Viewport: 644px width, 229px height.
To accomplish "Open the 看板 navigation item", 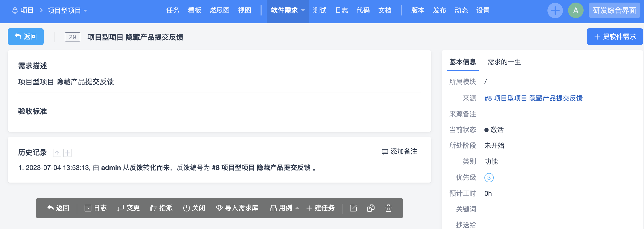I will click(194, 11).
